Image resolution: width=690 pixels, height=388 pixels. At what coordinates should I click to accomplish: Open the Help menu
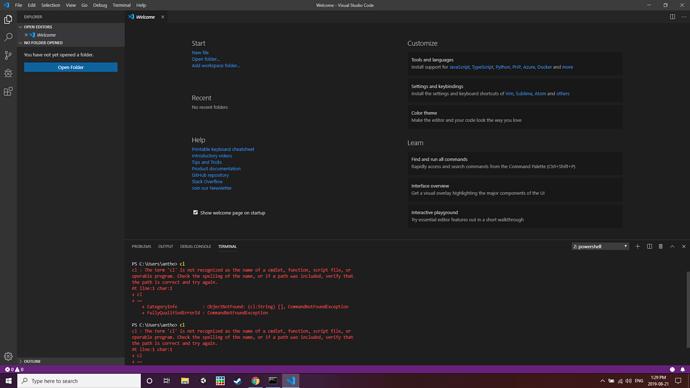141,5
